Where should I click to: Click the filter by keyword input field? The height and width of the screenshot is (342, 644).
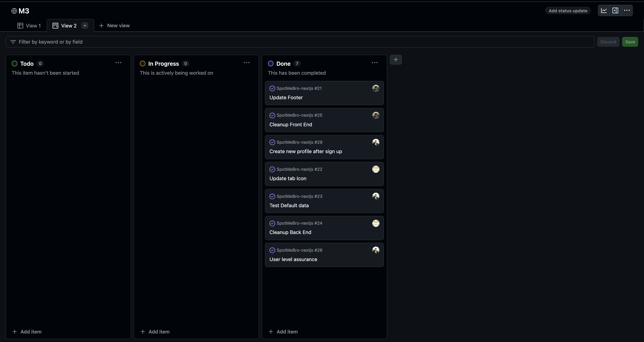point(300,42)
